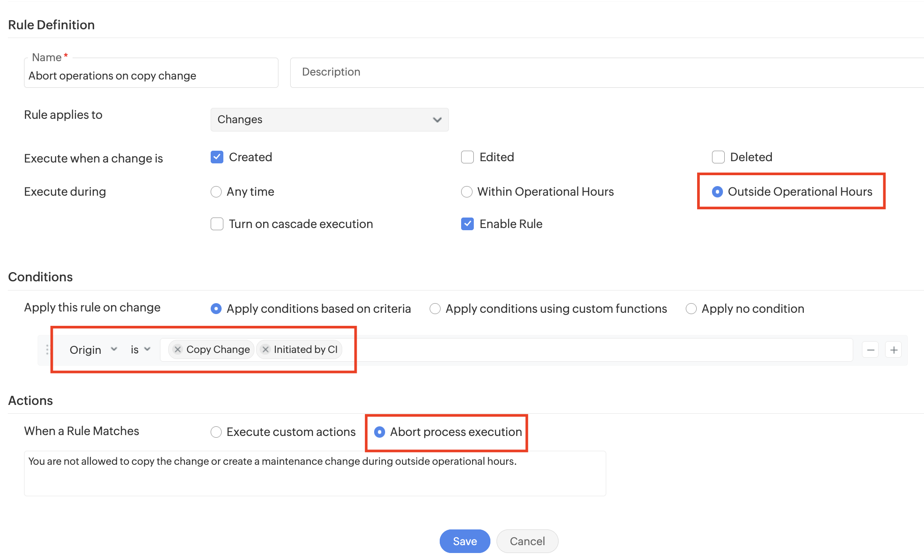Disable the Enable Rule checkbox
Viewport: 924px width, 560px height.
tap(467, 224)
